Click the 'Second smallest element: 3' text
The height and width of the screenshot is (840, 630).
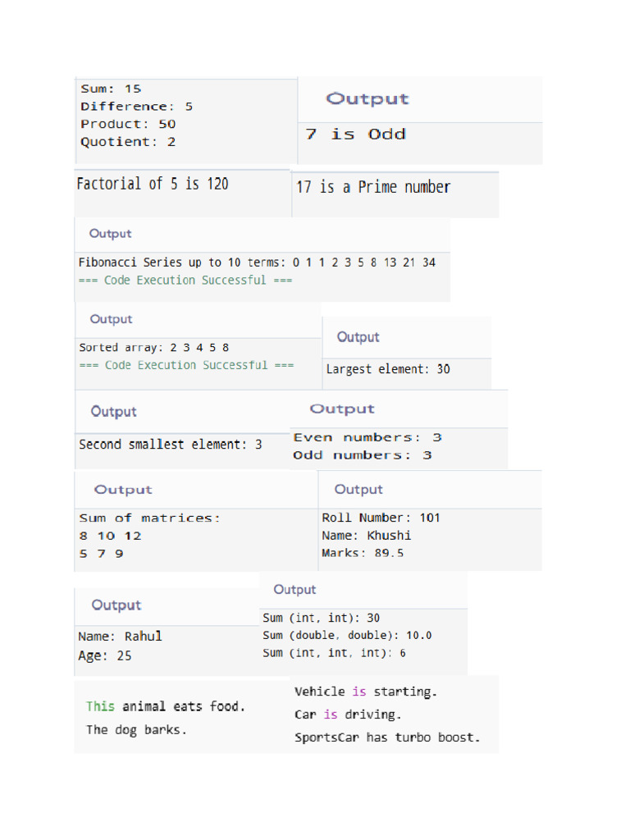pos(171,445)
